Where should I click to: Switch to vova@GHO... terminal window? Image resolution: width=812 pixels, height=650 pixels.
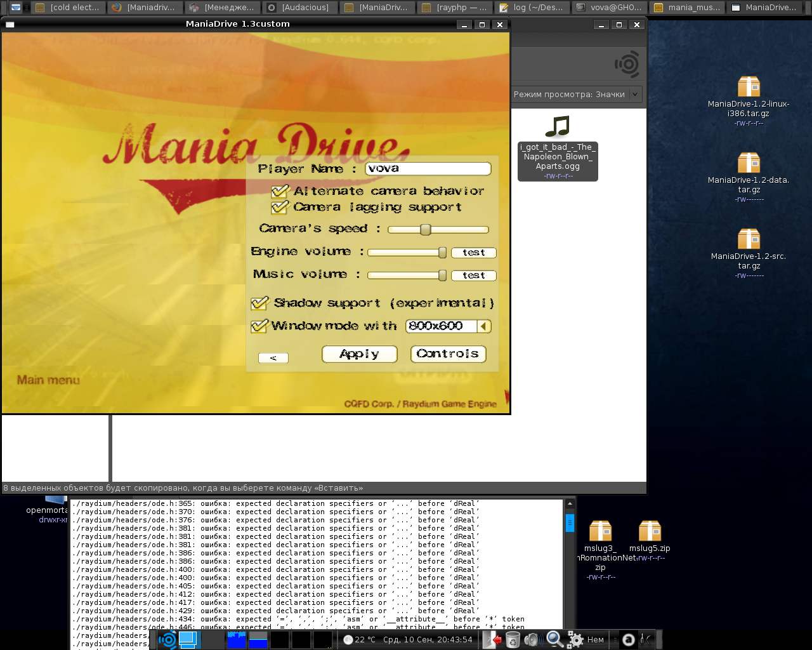click(609, 8)
